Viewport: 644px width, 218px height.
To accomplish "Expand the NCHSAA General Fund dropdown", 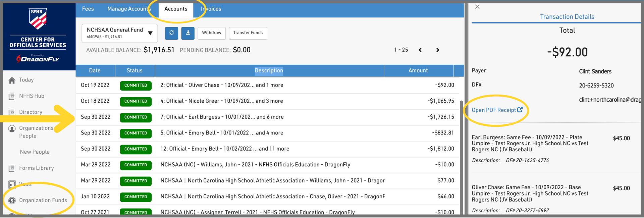I will tap(150, 33).
